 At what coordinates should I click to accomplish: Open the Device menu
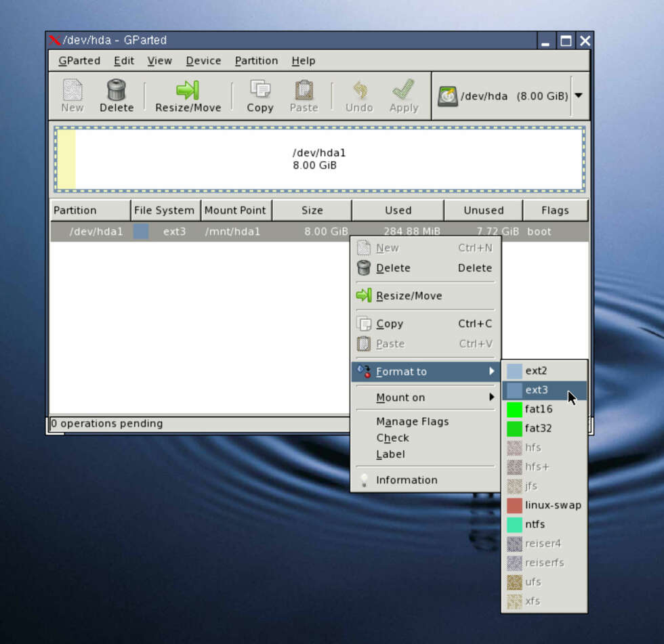(203, 61)
